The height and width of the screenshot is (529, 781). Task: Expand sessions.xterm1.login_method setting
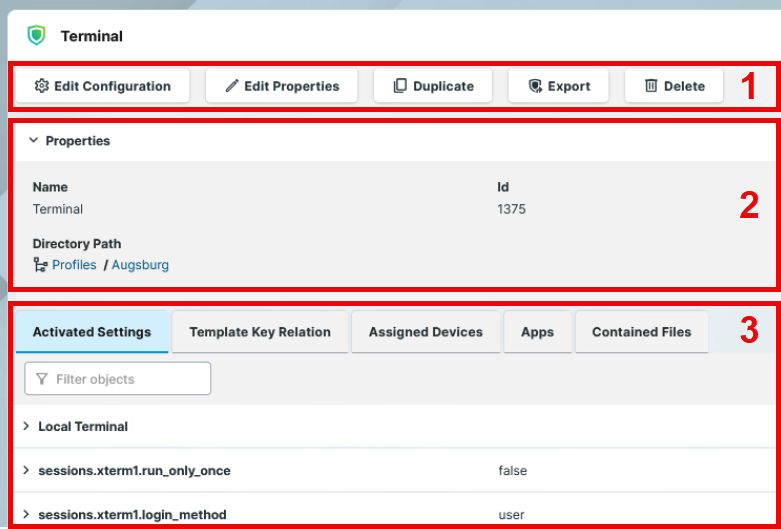26,514
